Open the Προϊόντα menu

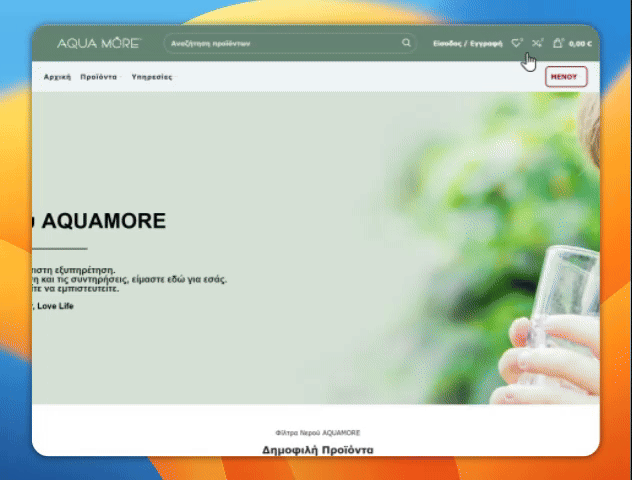[x=99, y=77]
